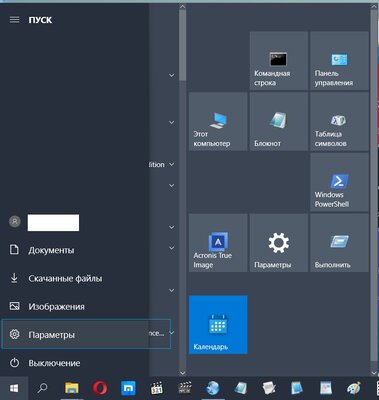
Task: Open the Календарь tile
Action: coord(218,325)
